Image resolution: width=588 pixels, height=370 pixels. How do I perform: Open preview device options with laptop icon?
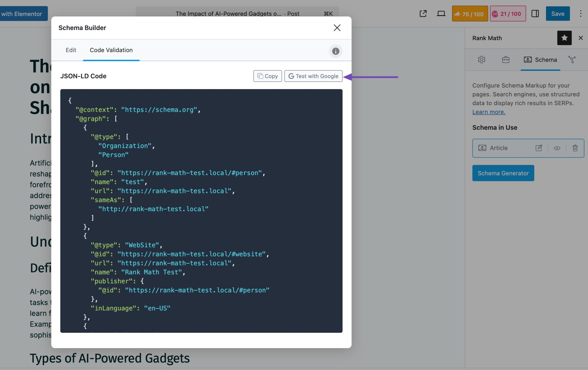click(441, 14)
